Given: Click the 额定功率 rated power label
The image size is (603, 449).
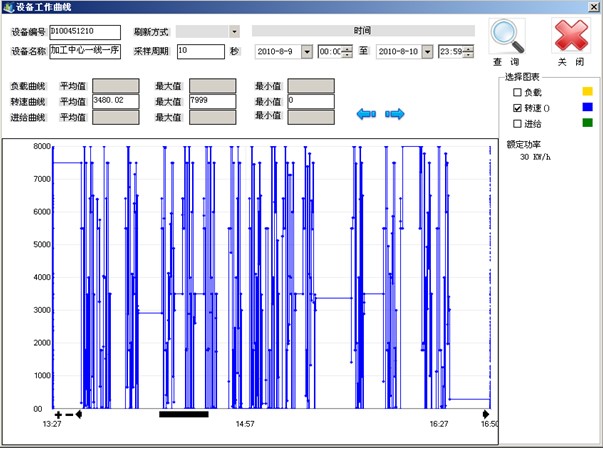Looking at the screenshot, I should [x=523, y=144].
